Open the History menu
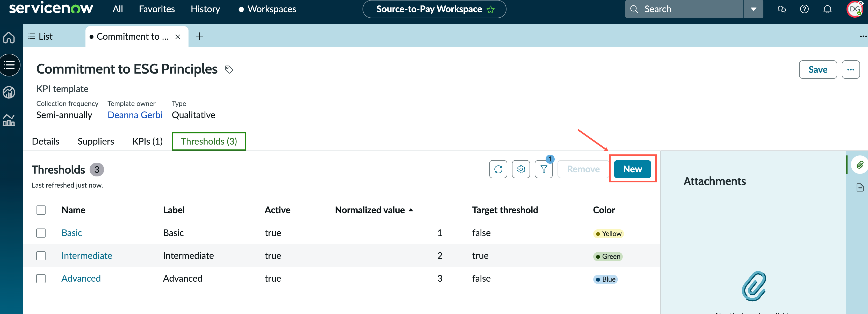Image resolution: width=868 pixels, height=314 pixels. click(x=205, y=9)
